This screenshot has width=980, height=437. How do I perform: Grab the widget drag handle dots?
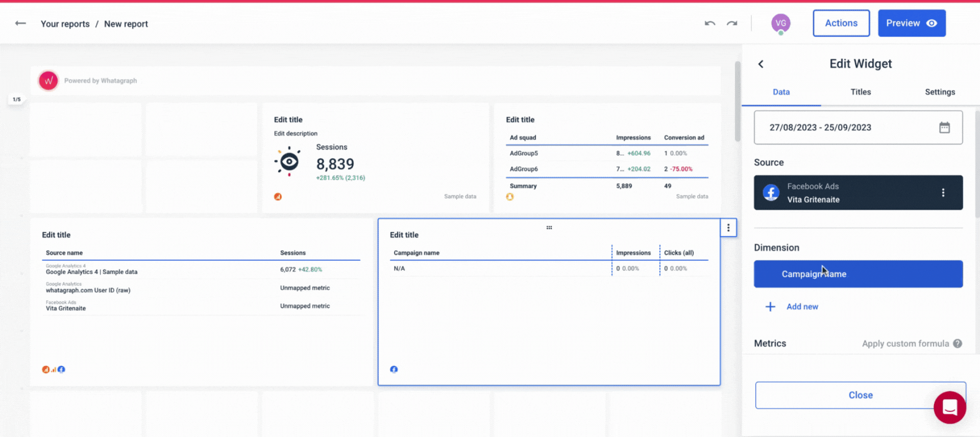point(549,228)
